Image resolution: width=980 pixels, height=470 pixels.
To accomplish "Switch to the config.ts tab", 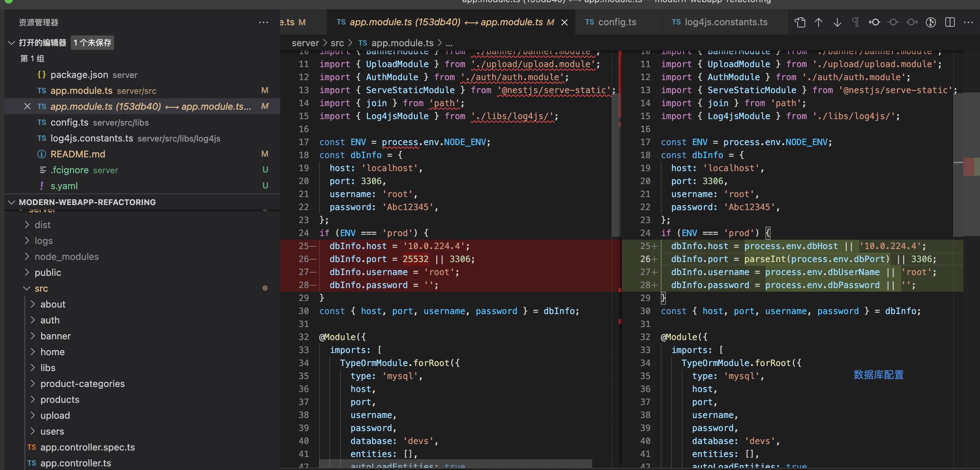I will tap(616, 22).
